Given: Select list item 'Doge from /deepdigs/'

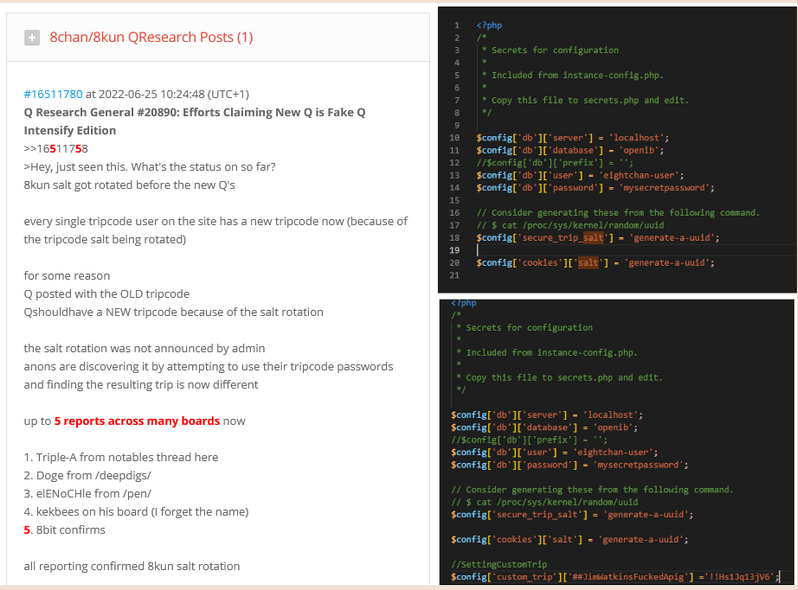Looking at the screenshot, I should click(88, 475).
